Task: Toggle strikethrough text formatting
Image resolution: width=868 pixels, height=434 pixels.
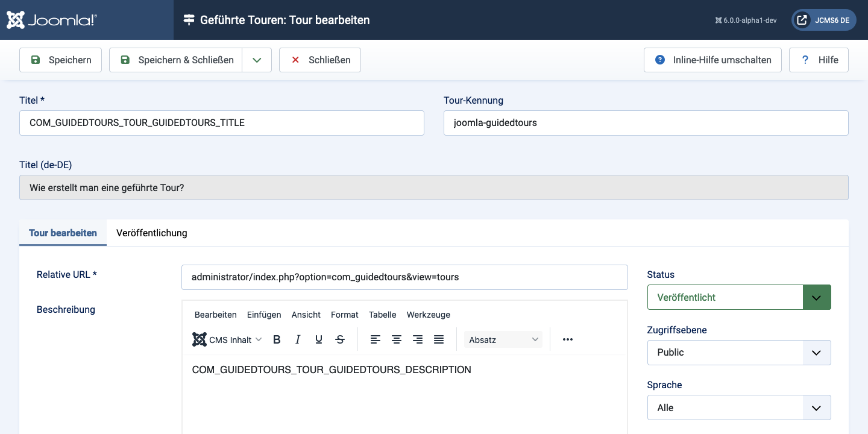Action: click(340, 339)
